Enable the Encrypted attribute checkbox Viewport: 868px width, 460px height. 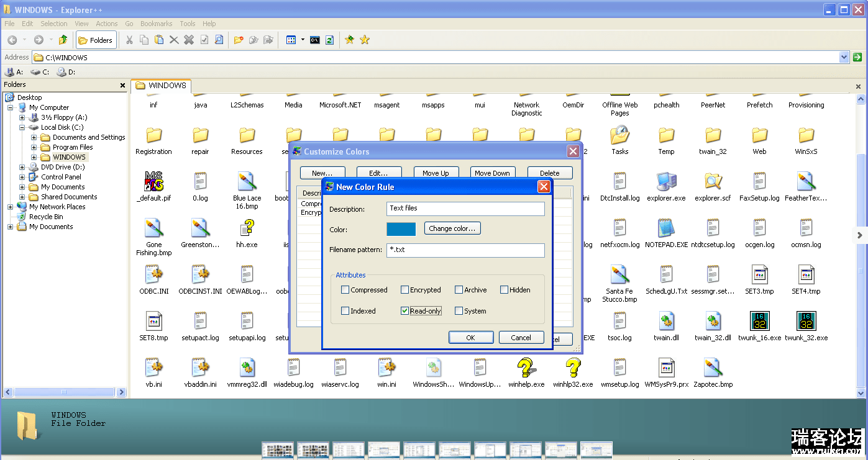click(405, 290)
